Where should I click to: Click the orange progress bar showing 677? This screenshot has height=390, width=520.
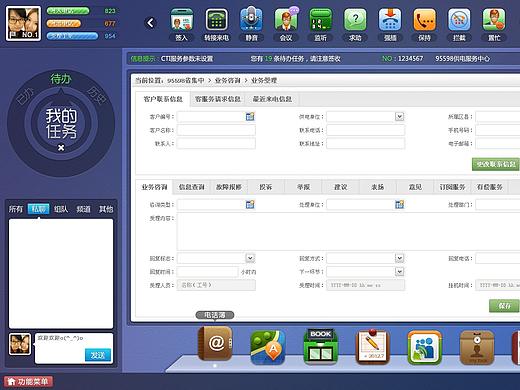64,24
